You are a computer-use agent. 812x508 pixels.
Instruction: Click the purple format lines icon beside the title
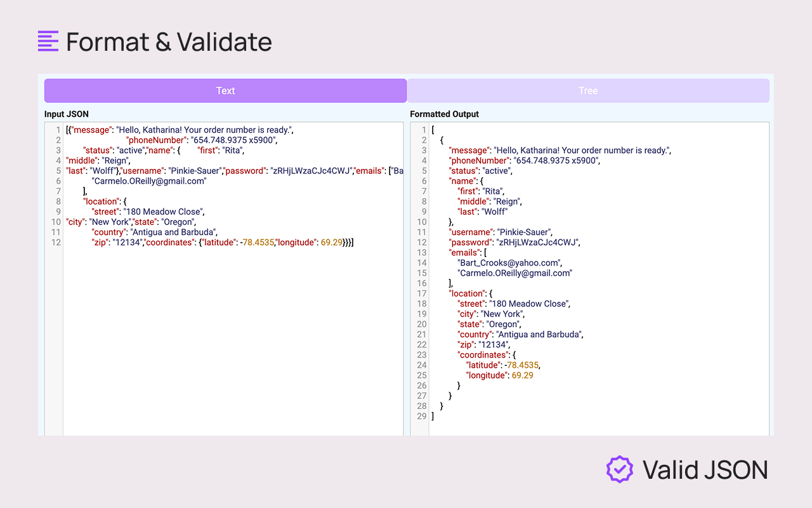[48, 41]
